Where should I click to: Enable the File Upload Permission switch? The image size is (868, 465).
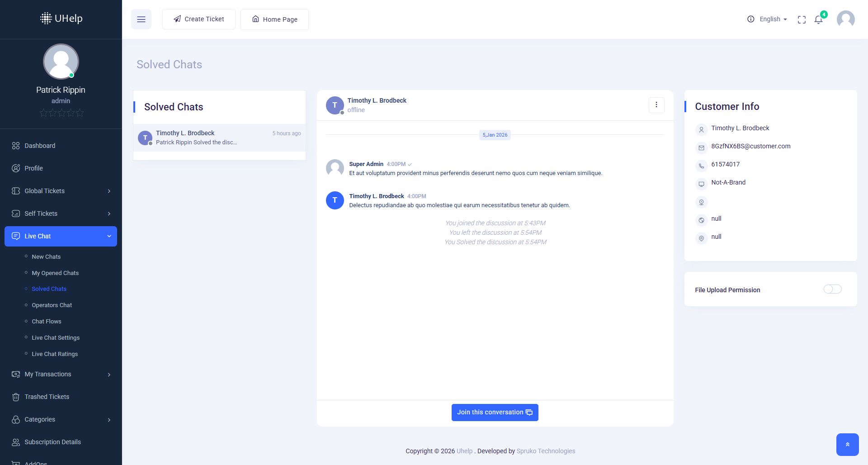pos(832,289)
